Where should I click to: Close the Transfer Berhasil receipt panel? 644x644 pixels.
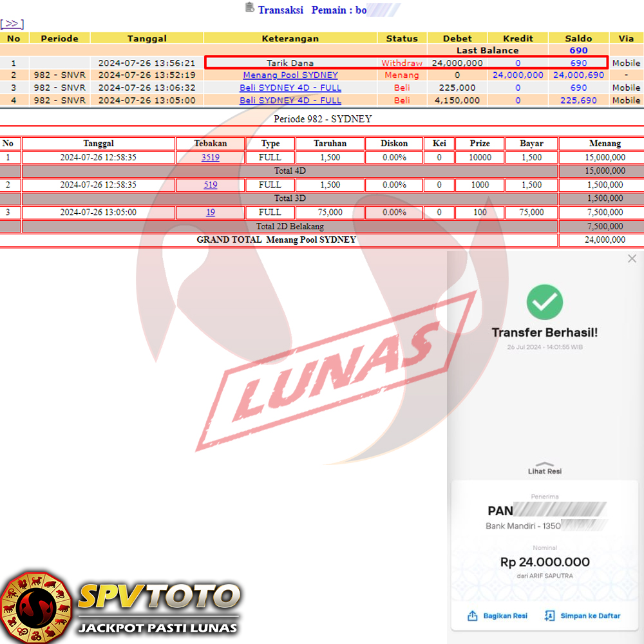click(x=632, y=258)
